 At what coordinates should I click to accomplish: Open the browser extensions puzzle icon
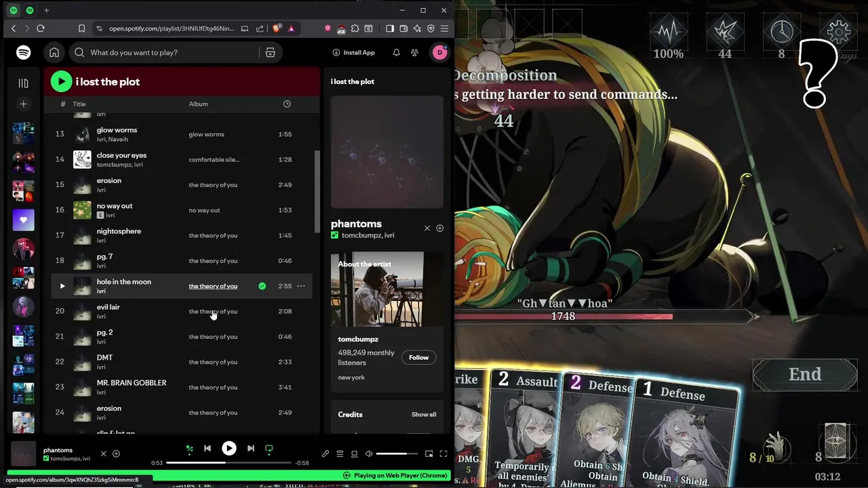(355, 28)
